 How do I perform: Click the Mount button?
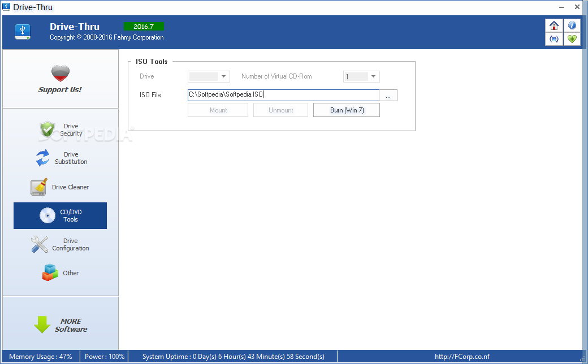(x=218, y=110)
